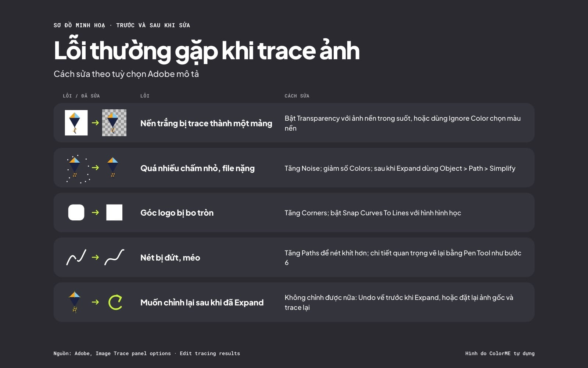Click text Góc logo bị bo tròn

tap(177, 213)
